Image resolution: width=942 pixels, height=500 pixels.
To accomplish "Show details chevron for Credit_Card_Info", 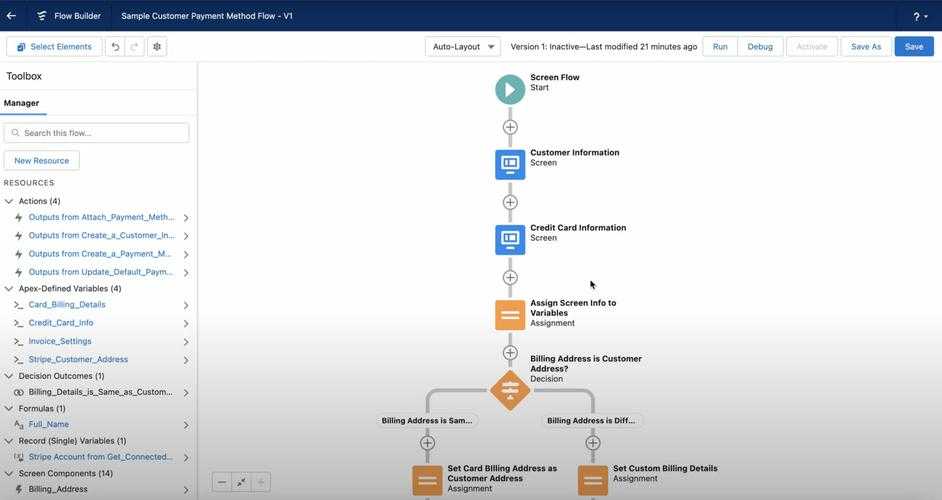I will (x=186, y=323).
